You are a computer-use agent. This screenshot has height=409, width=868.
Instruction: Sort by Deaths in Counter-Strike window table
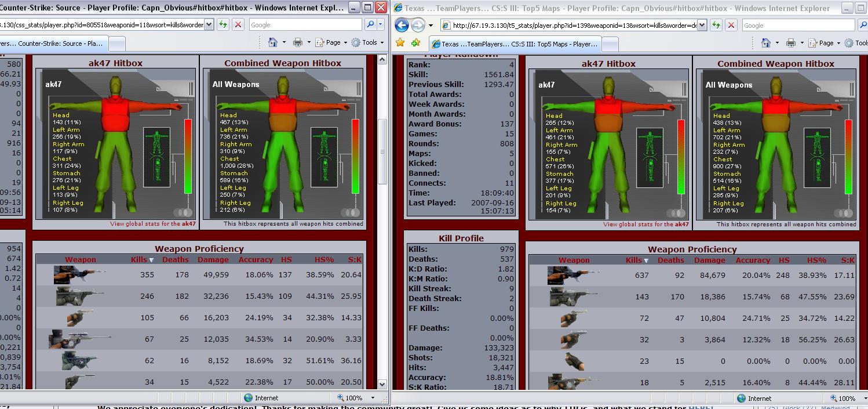[176, 259]
